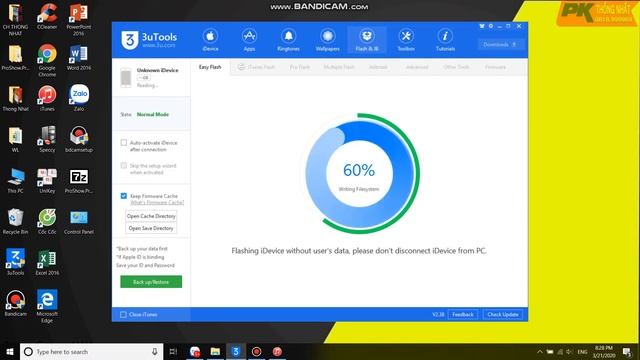Screen dimensions: 640x360
Task: Click the skin shirt icon in title bar
Action: click(482, 26)
